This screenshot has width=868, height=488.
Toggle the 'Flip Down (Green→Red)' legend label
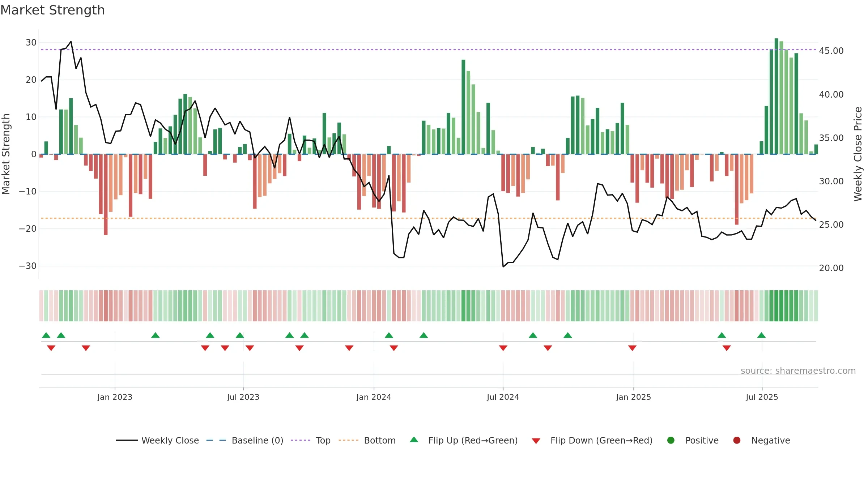[x=601, y=440]
